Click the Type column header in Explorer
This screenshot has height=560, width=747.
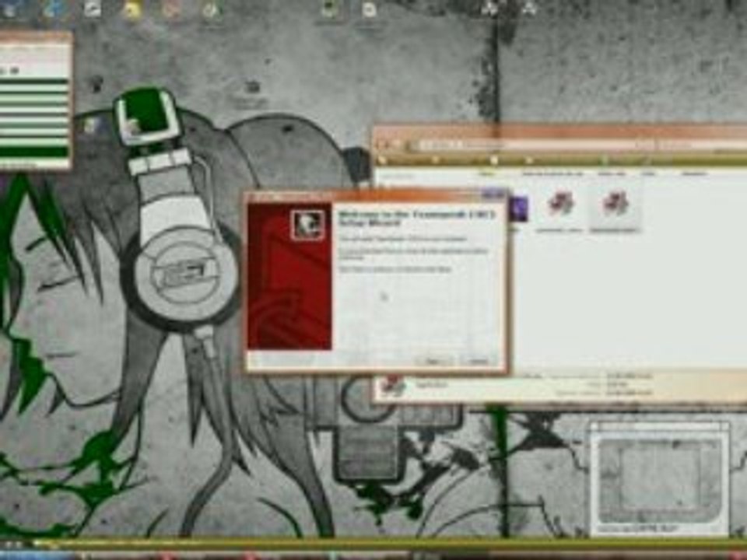coord(612,173)
